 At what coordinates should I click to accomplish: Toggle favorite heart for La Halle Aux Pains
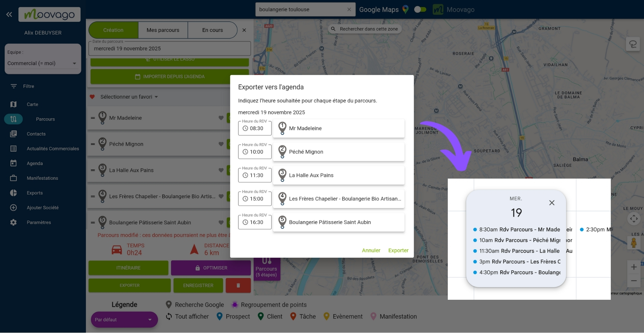pyautogui.click(x=221, y=170)
